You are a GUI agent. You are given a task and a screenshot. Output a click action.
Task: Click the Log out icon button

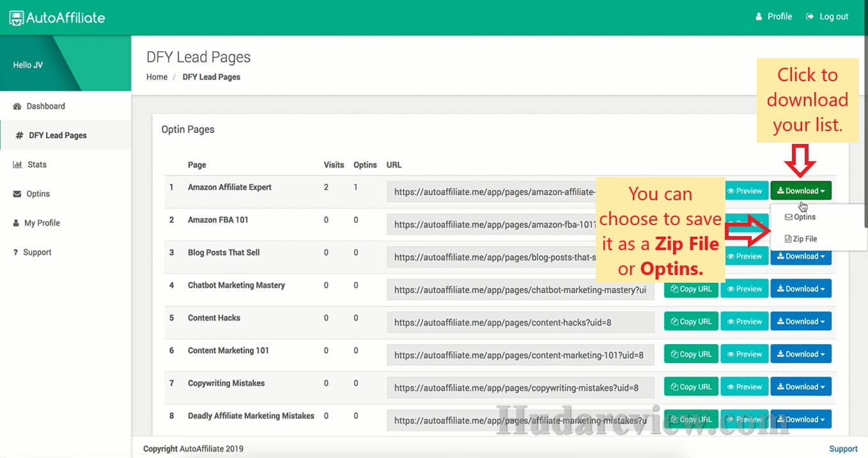[810, 17]
